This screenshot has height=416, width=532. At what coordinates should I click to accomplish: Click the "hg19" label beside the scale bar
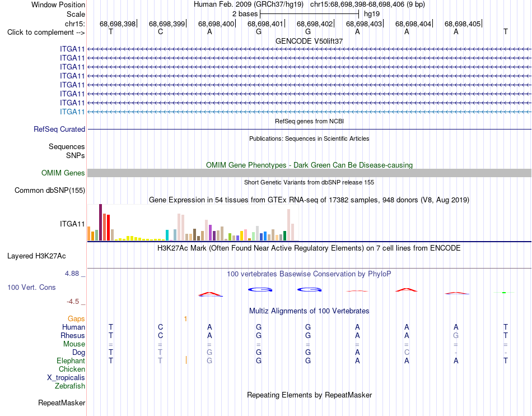371,14
